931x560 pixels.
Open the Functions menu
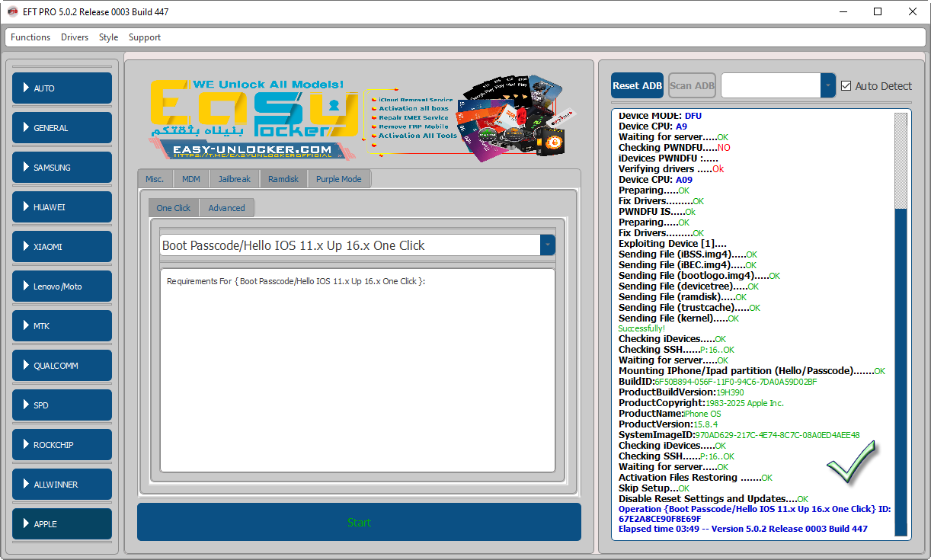tap(30, 37)
